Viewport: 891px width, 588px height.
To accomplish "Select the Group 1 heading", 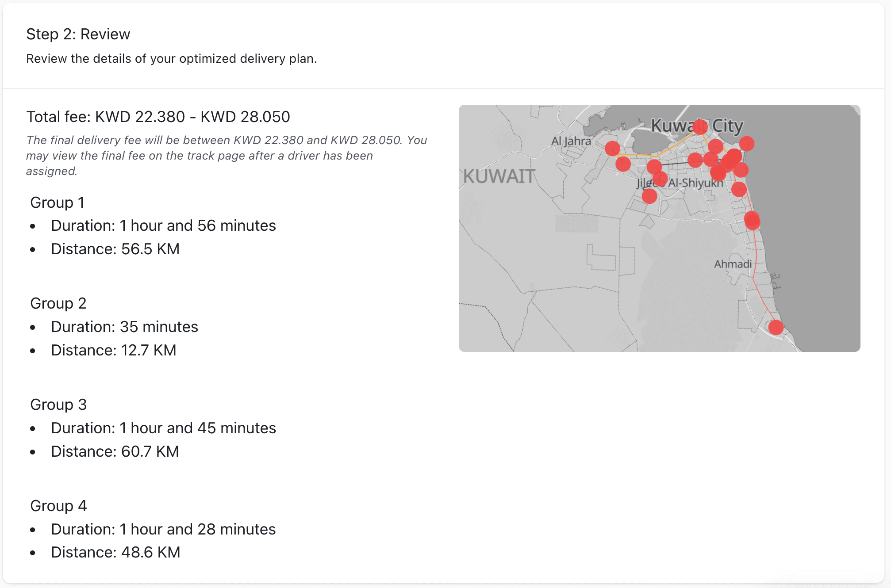I will click(57, 202).
